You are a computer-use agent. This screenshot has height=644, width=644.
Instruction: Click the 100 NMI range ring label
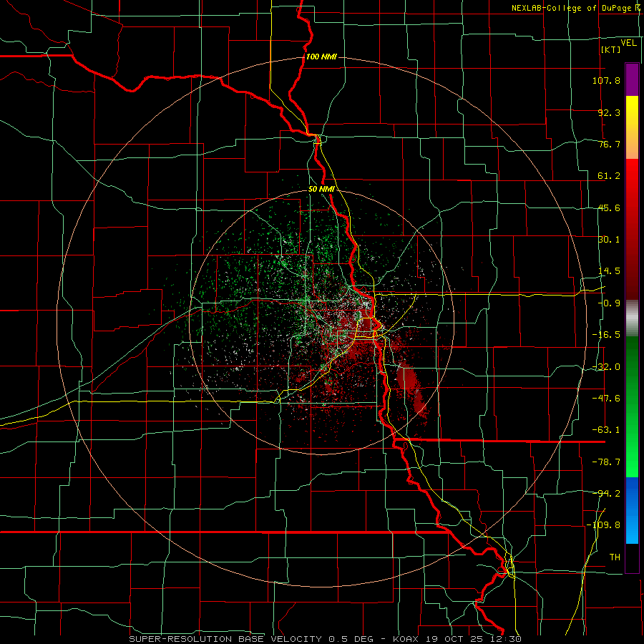coord(321,57)
